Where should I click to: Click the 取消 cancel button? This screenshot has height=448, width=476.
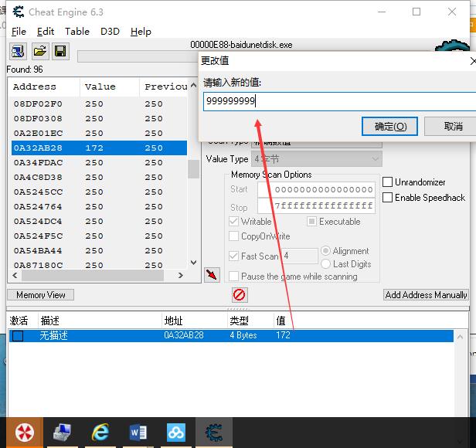coord(454,126)
